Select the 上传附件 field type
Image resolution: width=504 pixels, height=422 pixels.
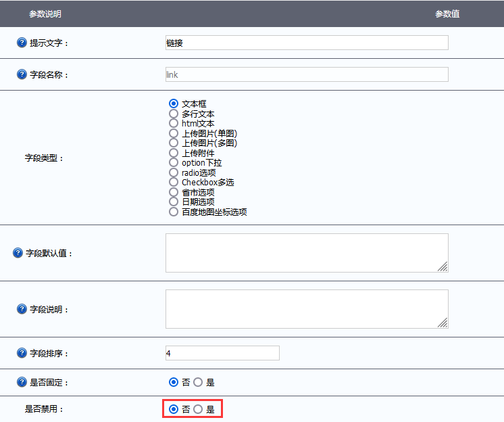pos(174,154)
